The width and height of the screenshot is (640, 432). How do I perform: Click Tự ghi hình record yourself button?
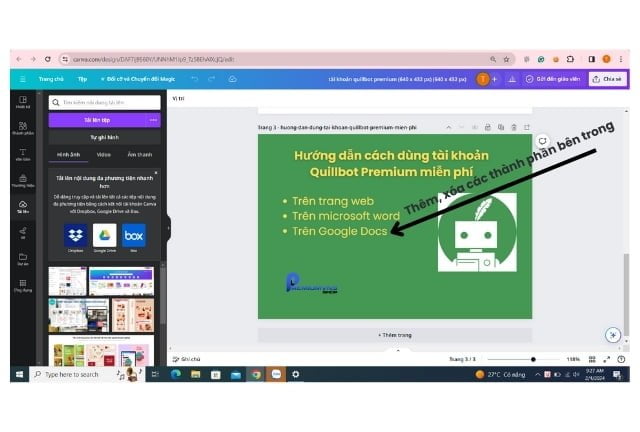(x=104, y=137)
